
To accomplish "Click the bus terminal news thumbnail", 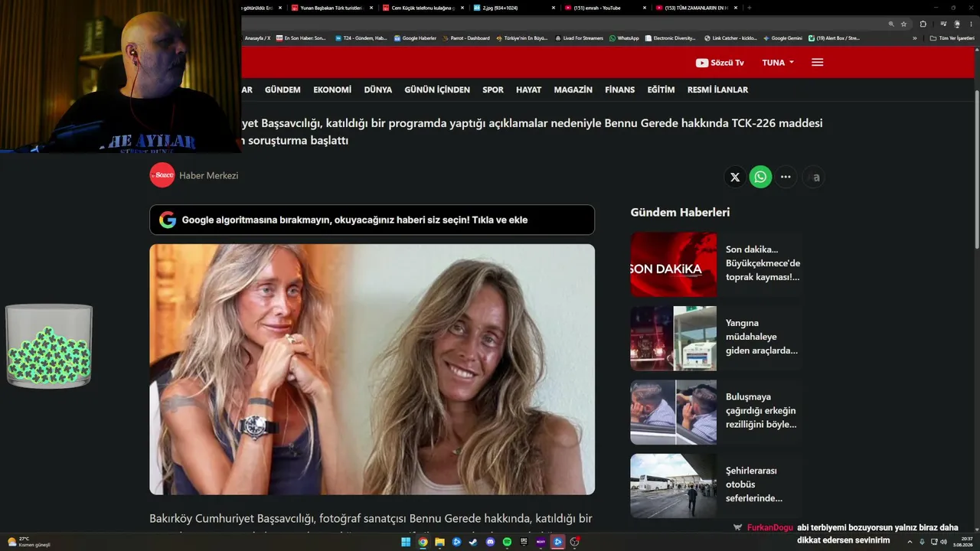I will tap(674, 486).
